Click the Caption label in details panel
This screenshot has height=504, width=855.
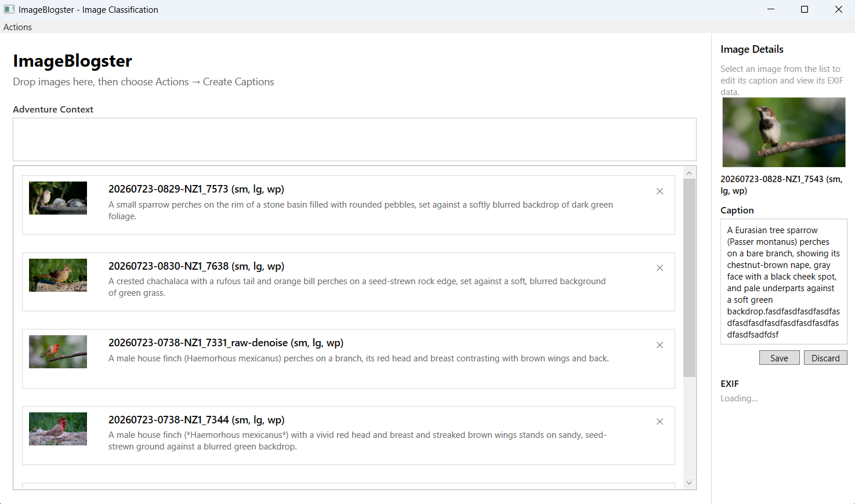coord(737,211)
